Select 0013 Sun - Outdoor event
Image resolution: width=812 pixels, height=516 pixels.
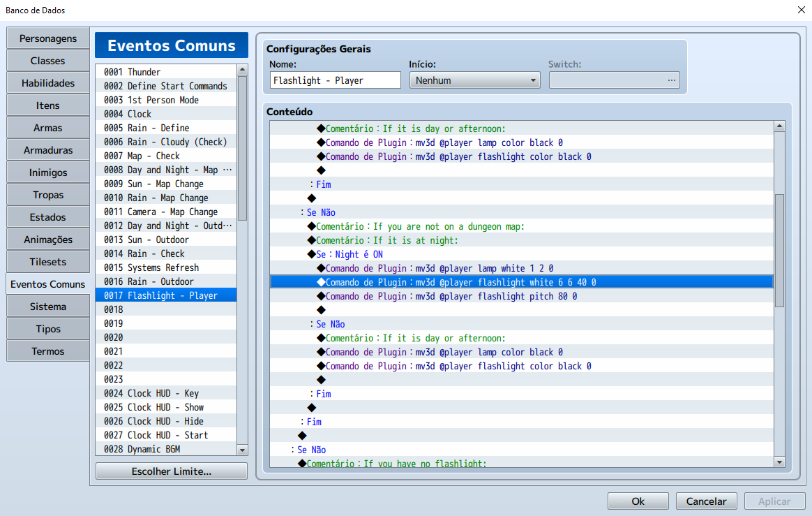tap(166, 239)
